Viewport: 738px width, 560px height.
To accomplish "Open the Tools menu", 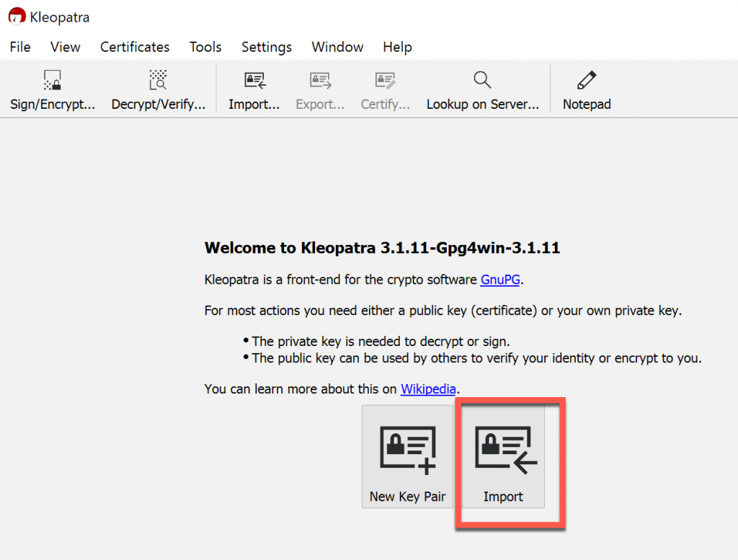I will pos(205,47).
